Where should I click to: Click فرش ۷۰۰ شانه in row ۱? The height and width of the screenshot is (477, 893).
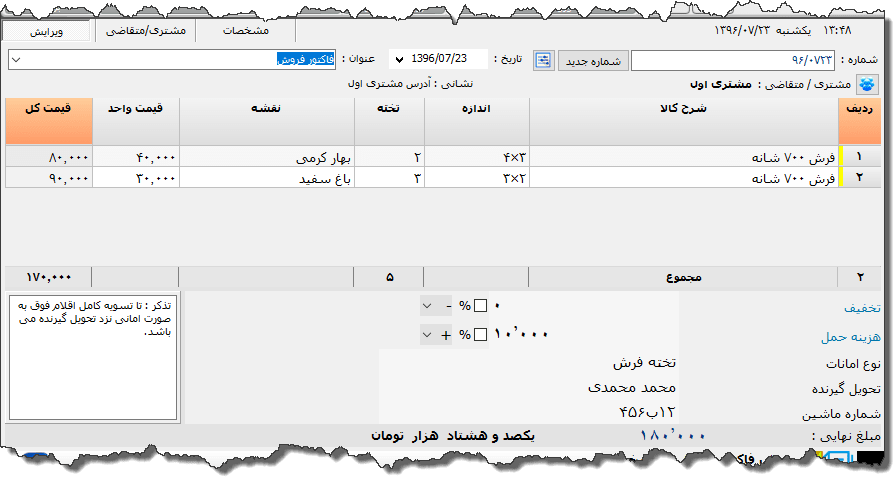point(683,157)
